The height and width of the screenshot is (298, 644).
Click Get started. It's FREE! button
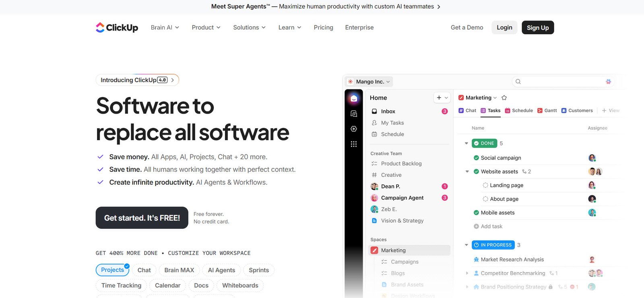(x=142, y=218)
